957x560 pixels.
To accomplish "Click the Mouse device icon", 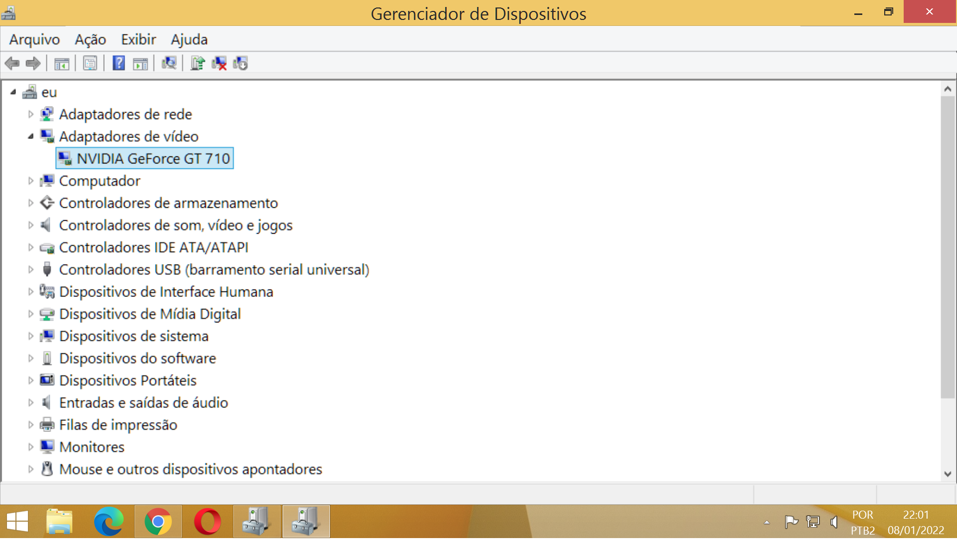I will (47, 469).
